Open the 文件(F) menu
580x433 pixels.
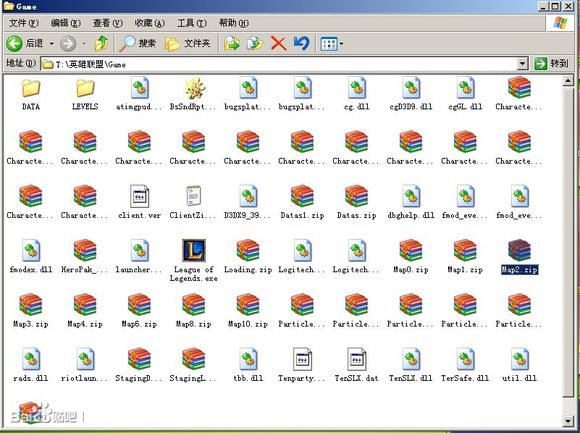click(23, 23)
